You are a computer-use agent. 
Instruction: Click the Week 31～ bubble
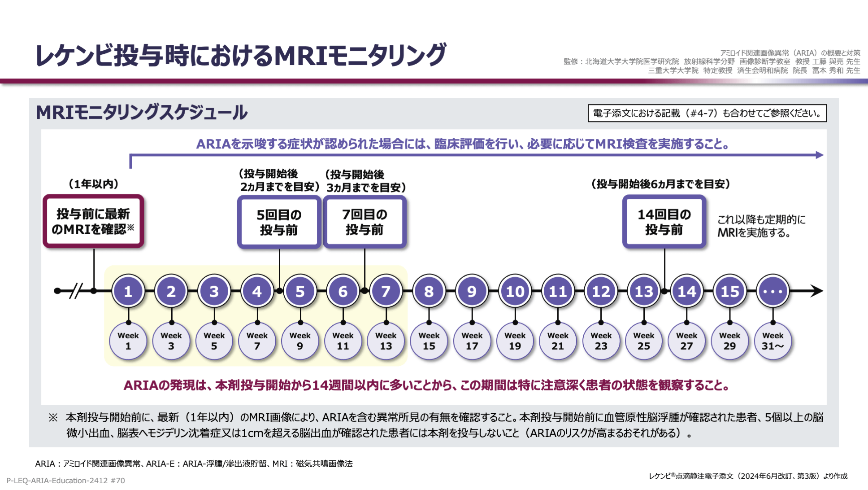pos(773,341)
